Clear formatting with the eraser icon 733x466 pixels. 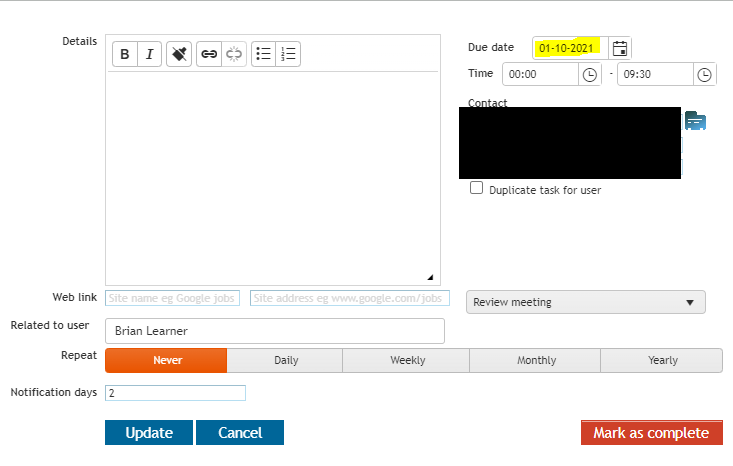click(x=179, y=54)
